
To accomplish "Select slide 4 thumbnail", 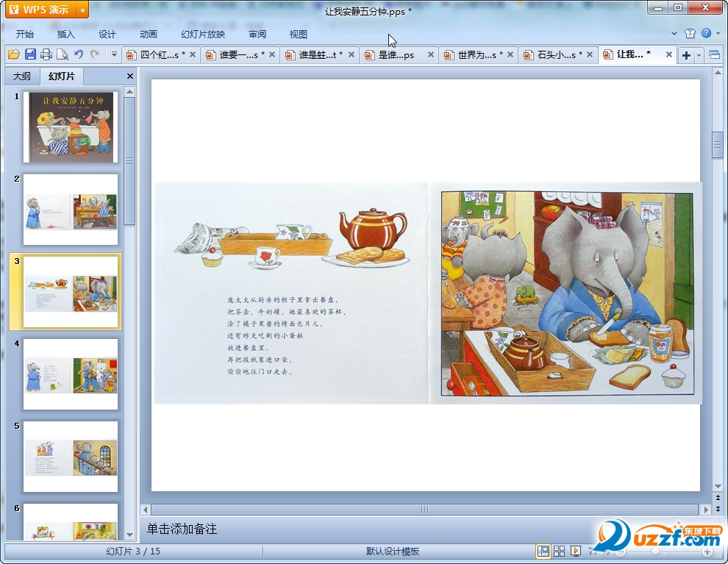I will click(71, 374).
